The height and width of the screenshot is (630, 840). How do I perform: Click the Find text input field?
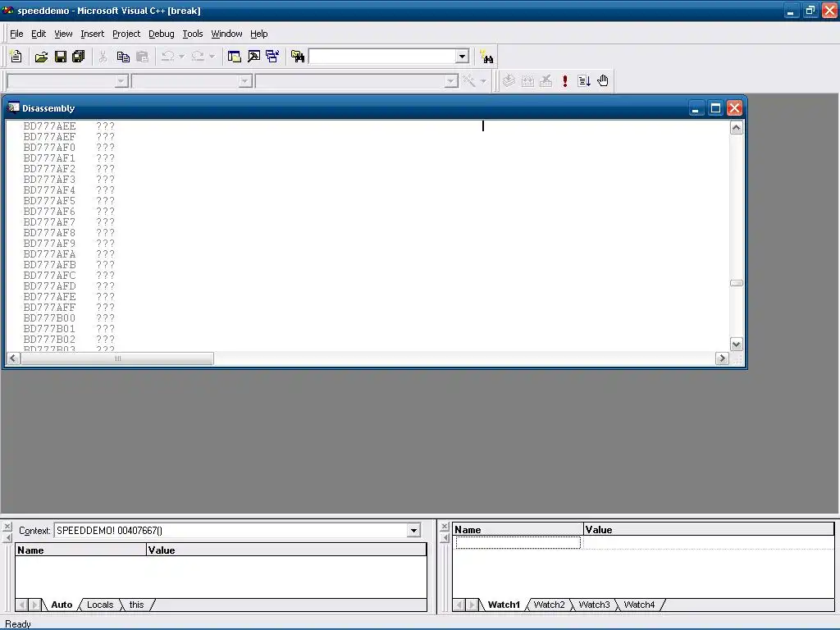pyautogui.click(x=382, y=57)
